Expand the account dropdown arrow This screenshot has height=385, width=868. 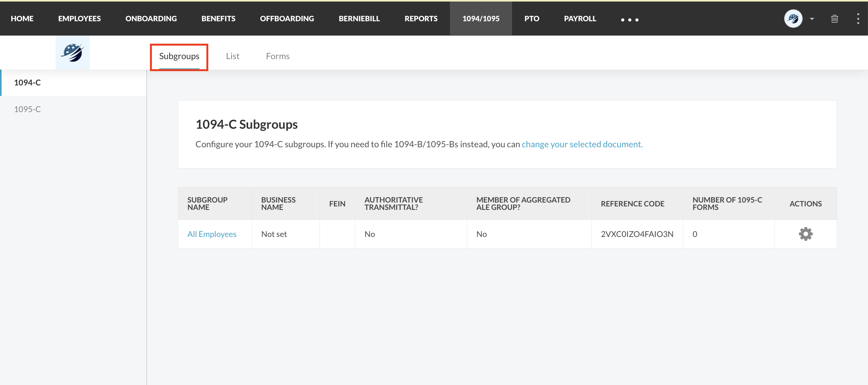pos(812,19)
